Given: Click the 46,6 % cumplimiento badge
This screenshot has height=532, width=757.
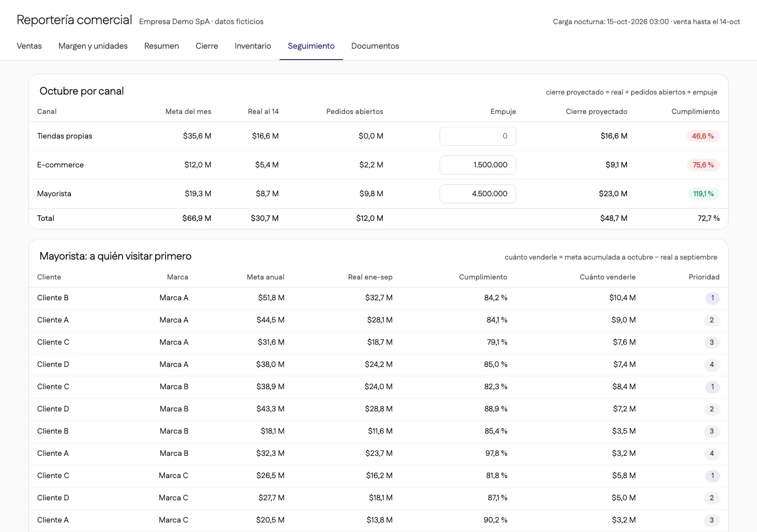Looking at the screenshot, I should [703, 136].
